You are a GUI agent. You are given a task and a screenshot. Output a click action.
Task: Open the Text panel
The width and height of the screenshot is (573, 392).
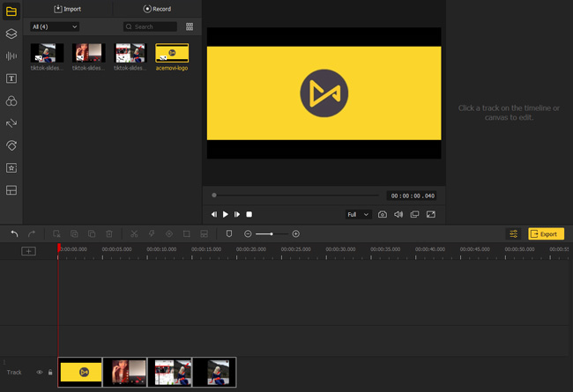11,78
